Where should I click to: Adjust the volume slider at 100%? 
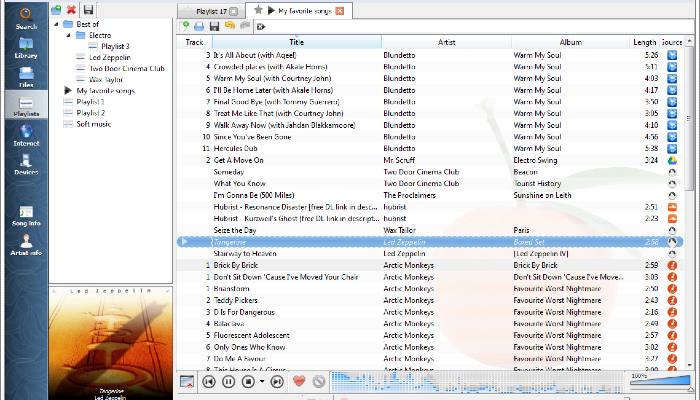[x=660, y=380]
